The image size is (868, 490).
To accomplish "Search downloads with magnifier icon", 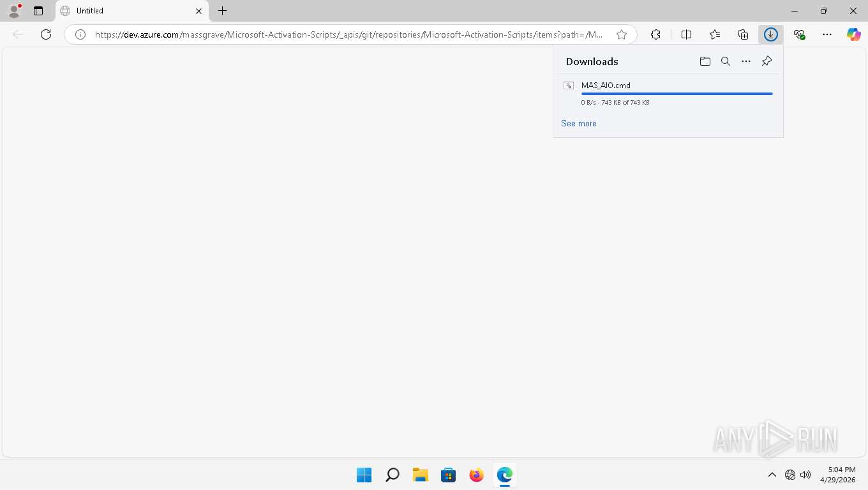I will pos(726,61).
